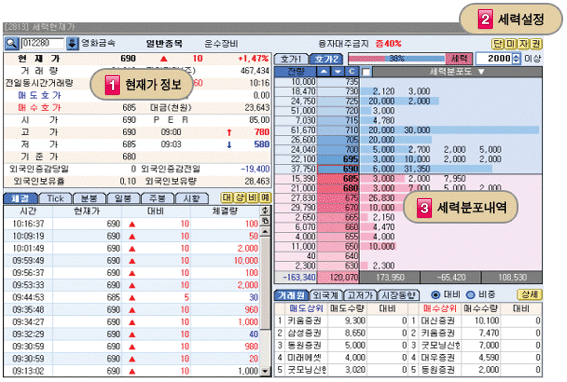Click the up arrow button beside 잔량
Image resolution: width=567 pixels, height=382 pixels.
324,72
